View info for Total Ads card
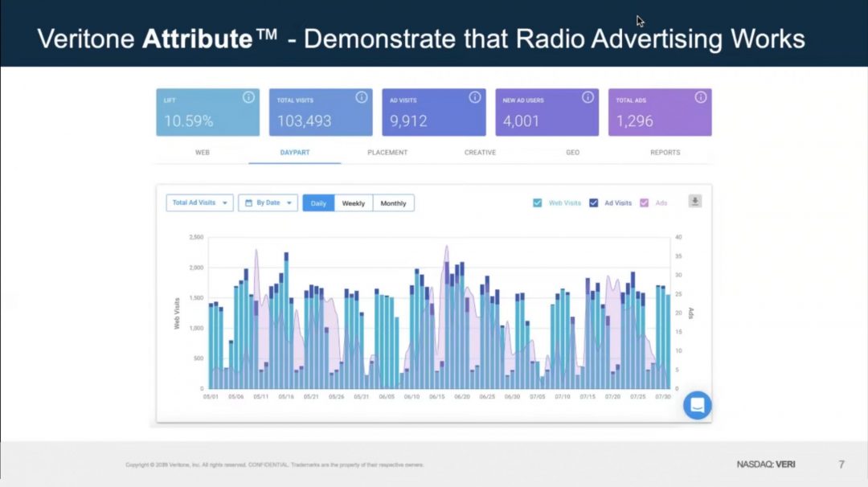This screenshot has height=487, width=868. 701,97
